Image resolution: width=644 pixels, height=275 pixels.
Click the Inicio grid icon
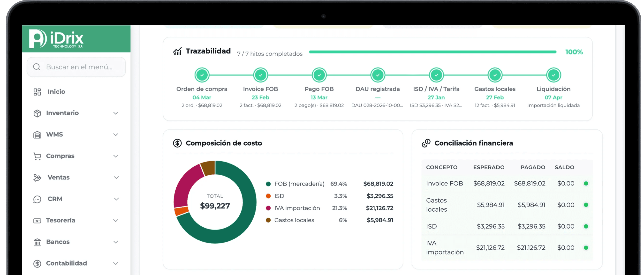[37, 92]
